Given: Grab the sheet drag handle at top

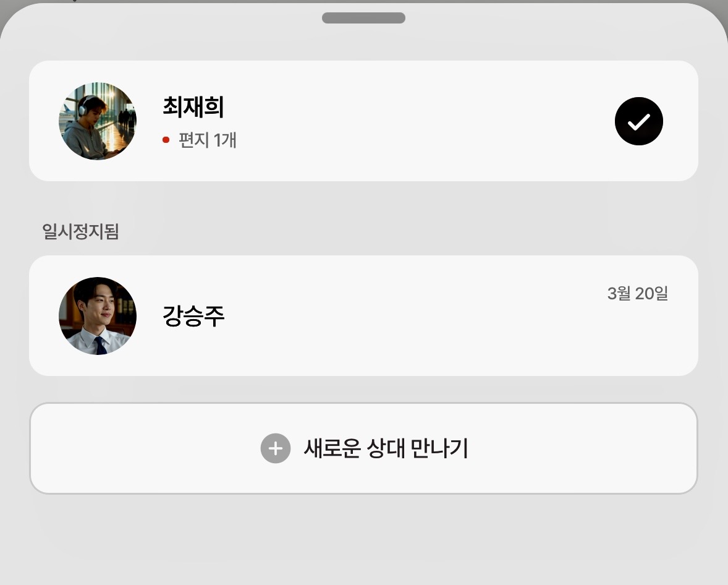Looking at the screenshot, I should [x=363, y=18].
